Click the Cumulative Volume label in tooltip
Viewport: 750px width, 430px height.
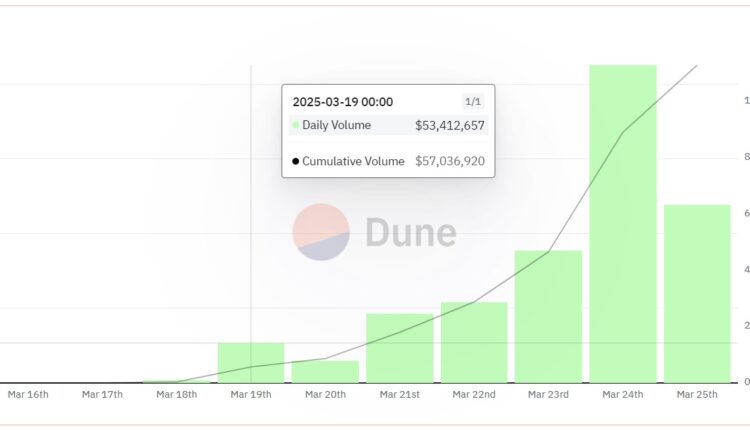353,161
